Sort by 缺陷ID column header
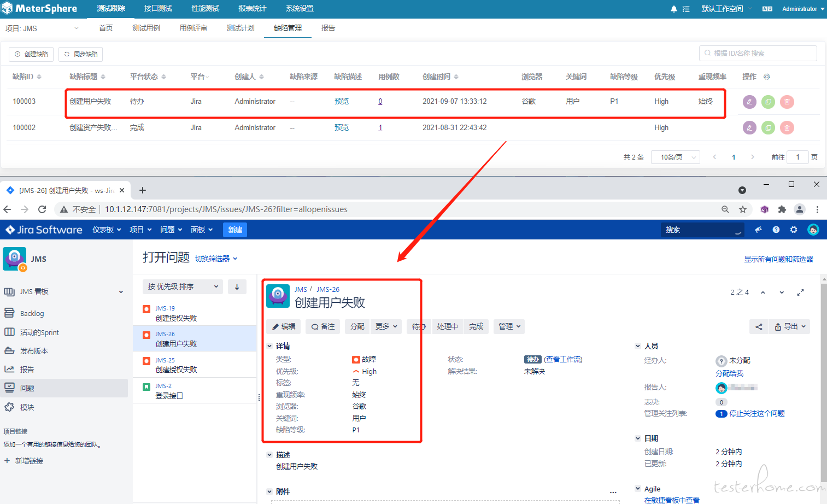The image size is (827, 504). click(x=27, y=77)
